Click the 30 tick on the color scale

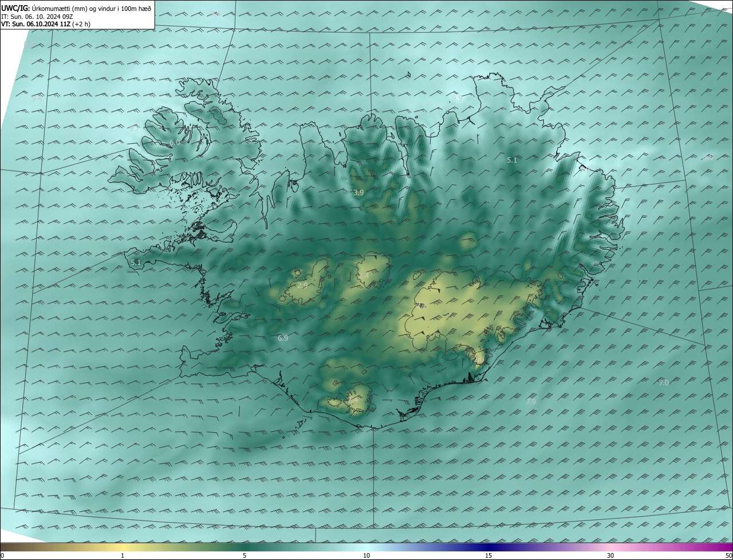click(610, 556)
